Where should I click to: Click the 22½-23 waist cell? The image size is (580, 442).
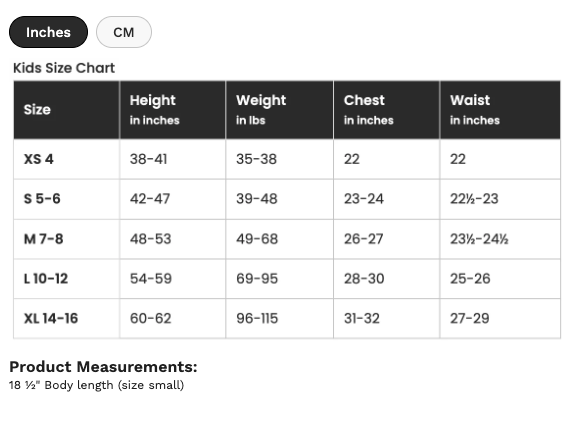click(x=500, y=199)
